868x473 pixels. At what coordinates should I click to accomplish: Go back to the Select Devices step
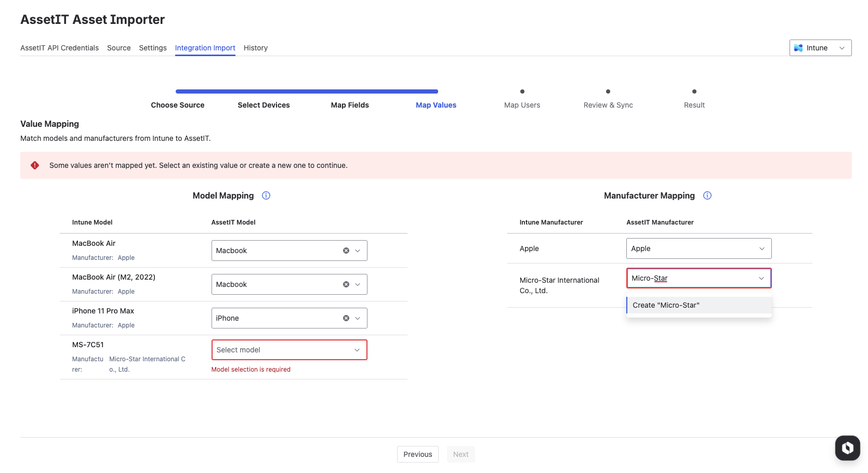pos(264,105)
